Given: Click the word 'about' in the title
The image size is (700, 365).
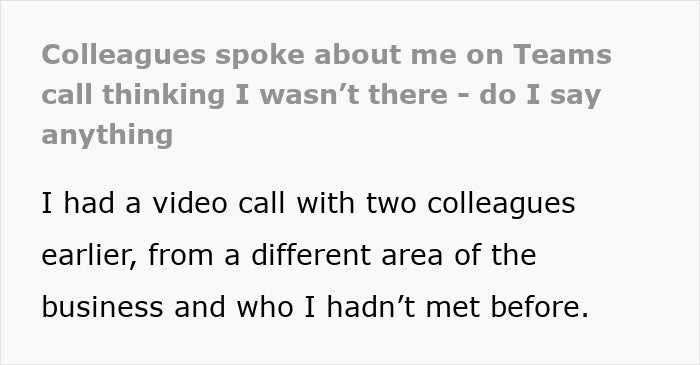Looking at the screenshot, I should (x=357, y=54).
